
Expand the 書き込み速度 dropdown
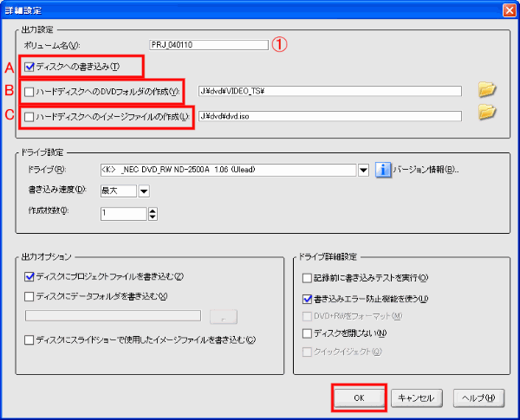tap(144, 191)
